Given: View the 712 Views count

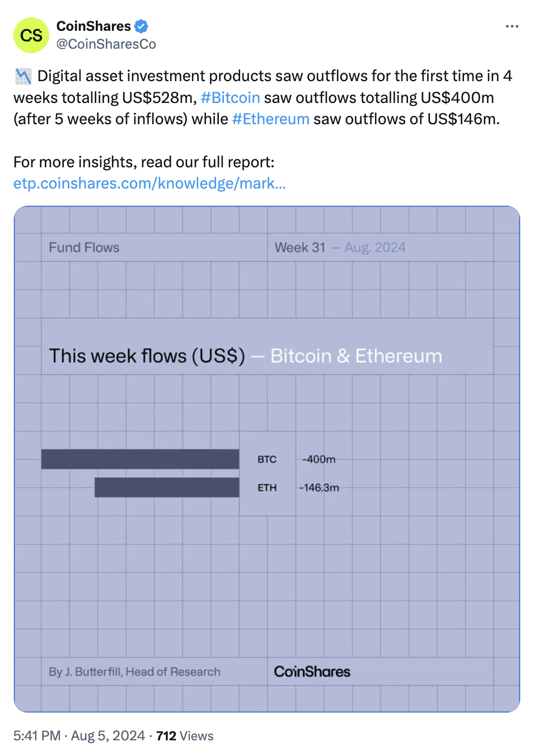Looking at the screenshot, I should (185, 736).
